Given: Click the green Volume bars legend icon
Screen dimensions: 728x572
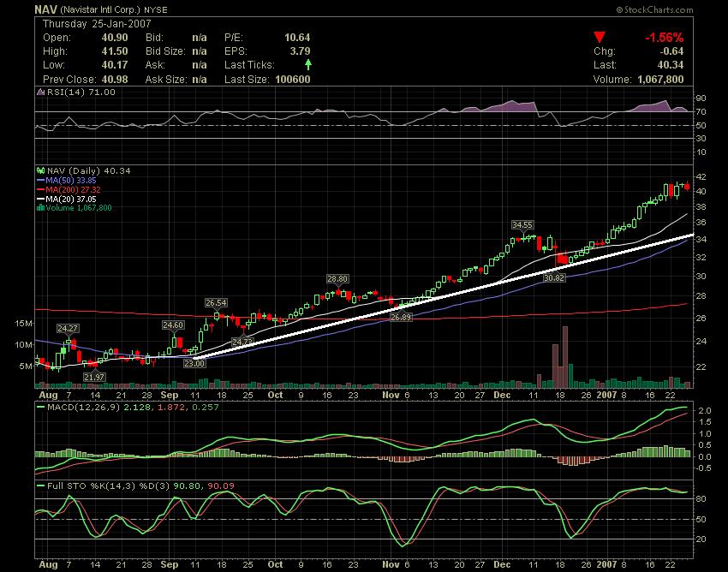Looking at the screenshot, I should (x=41, y=208).
